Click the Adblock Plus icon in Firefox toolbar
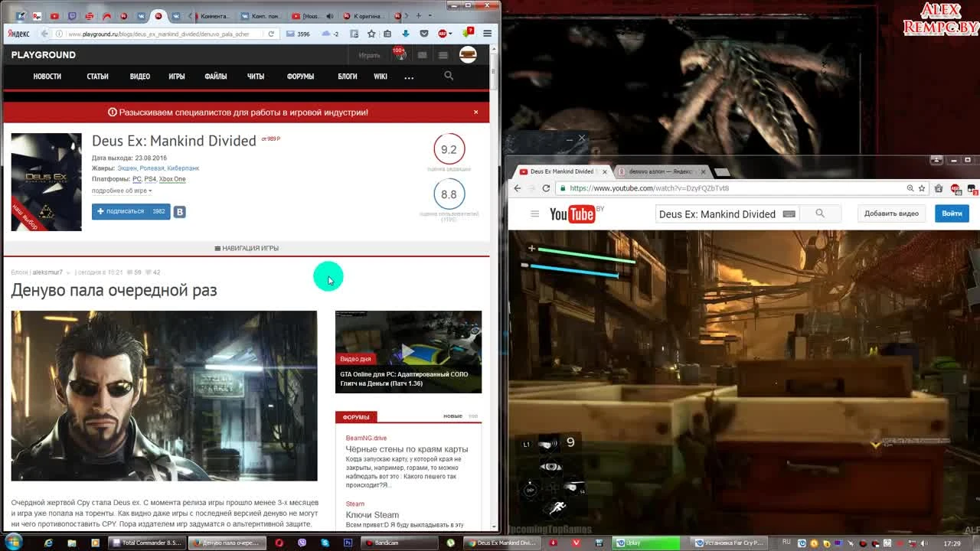This screenshot has width=980, height=551. click(x=443, y=34)
